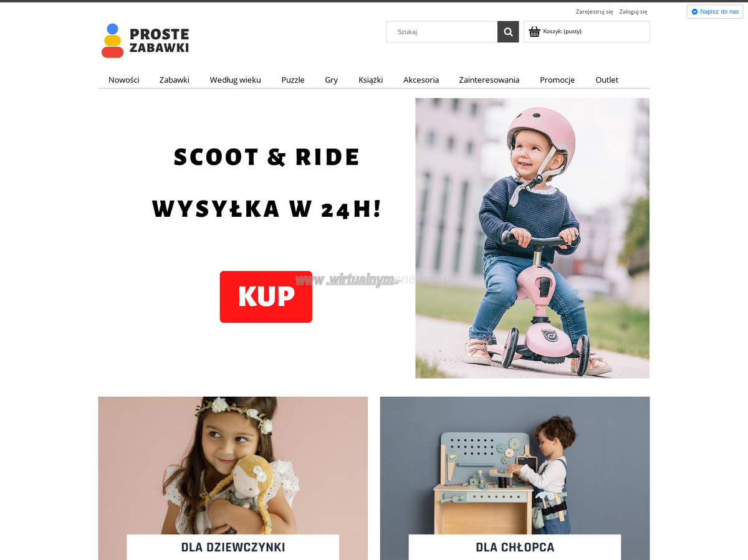The image size is (748, 560).
Task: Click the red KUP button
Action: (266, 297)
